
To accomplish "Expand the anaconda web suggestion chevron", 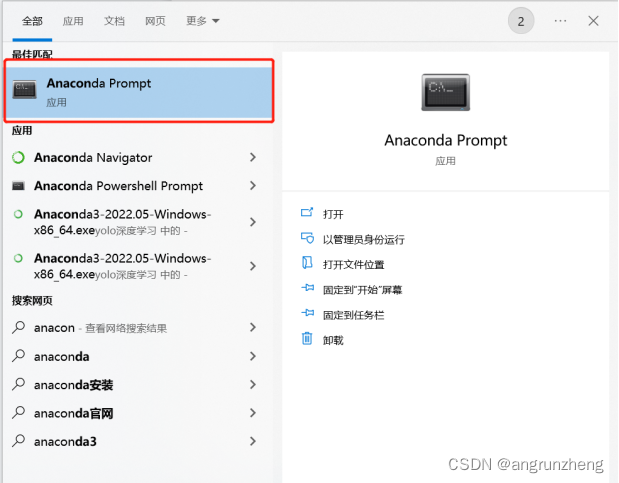I will 253,356.
